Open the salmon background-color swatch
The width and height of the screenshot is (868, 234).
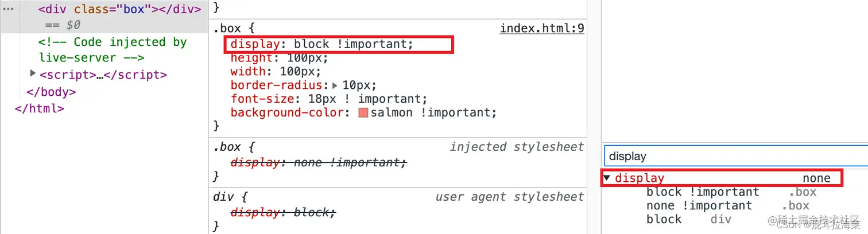point(363,113)
